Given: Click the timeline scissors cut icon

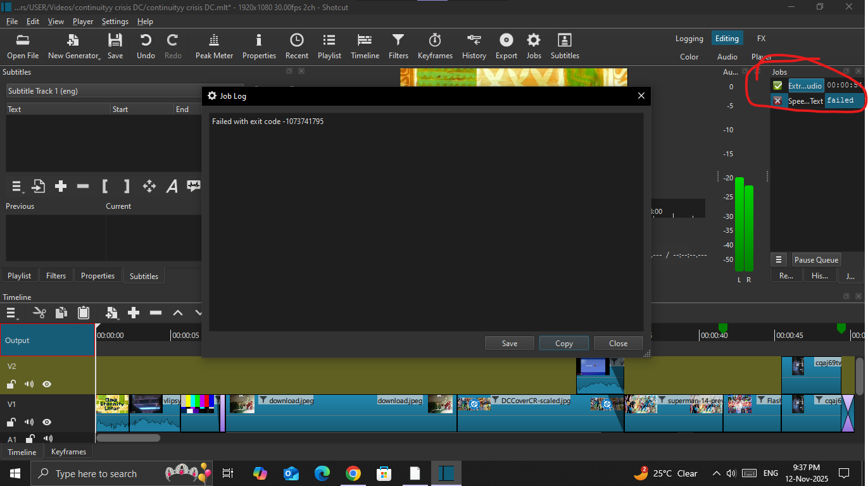Looking at the screenshot, I should [x=39, y=313].
